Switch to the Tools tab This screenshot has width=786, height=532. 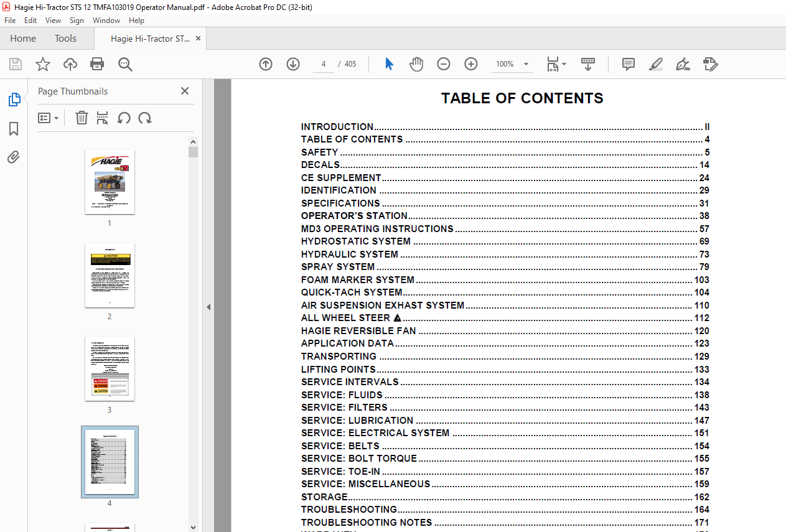pyautogui.click(x=65, y=39)
